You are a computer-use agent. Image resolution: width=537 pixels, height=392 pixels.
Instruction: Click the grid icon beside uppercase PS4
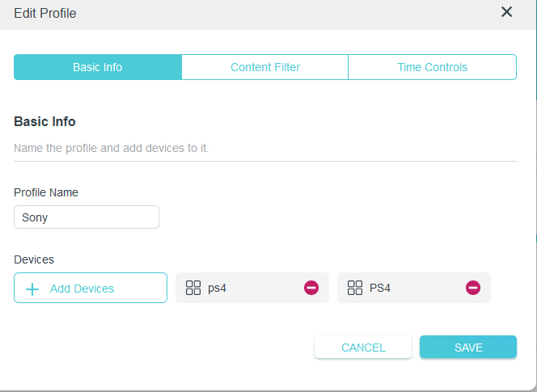355,288
